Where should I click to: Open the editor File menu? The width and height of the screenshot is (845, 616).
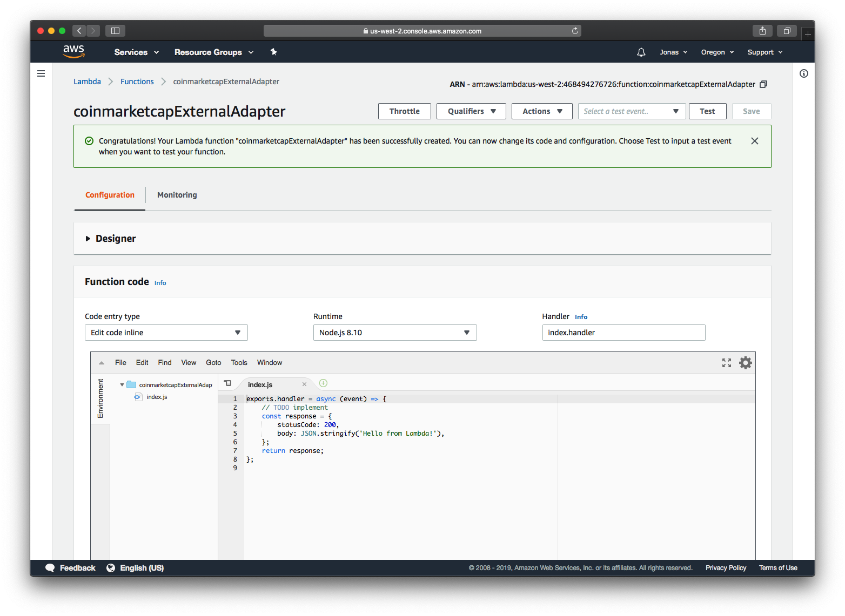click(120, 363)
